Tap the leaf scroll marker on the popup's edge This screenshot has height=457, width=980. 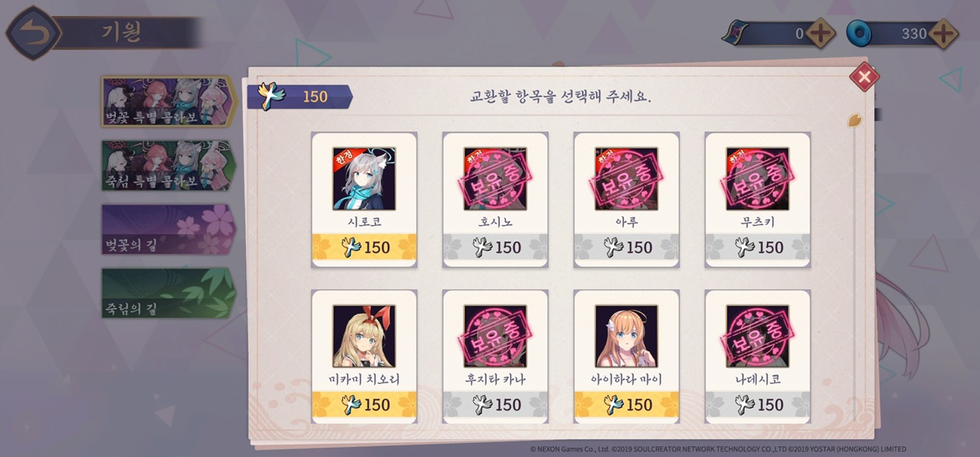pyautogui.click(x=854, y=120)
